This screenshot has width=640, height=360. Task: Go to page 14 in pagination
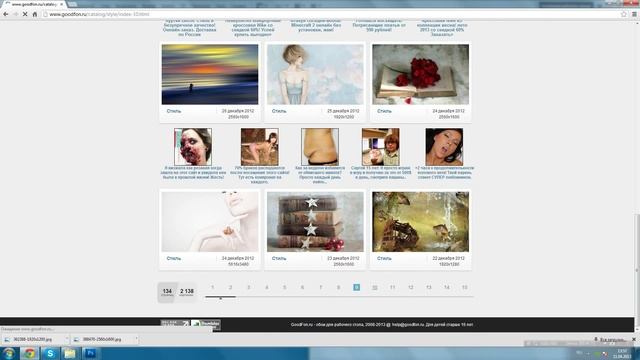point(447,287)
